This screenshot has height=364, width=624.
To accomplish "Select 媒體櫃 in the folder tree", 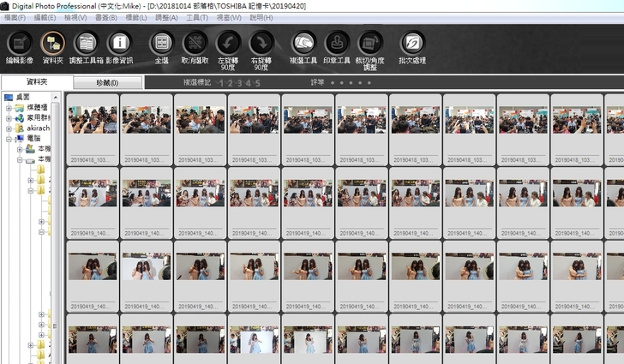I will click(x=37, y=107).
